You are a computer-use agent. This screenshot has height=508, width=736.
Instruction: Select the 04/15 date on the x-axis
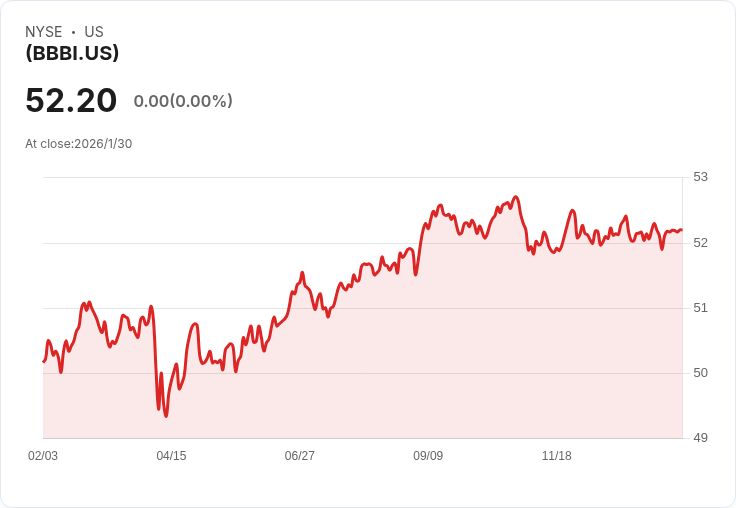pyautogui.click(x=171, y=455)
